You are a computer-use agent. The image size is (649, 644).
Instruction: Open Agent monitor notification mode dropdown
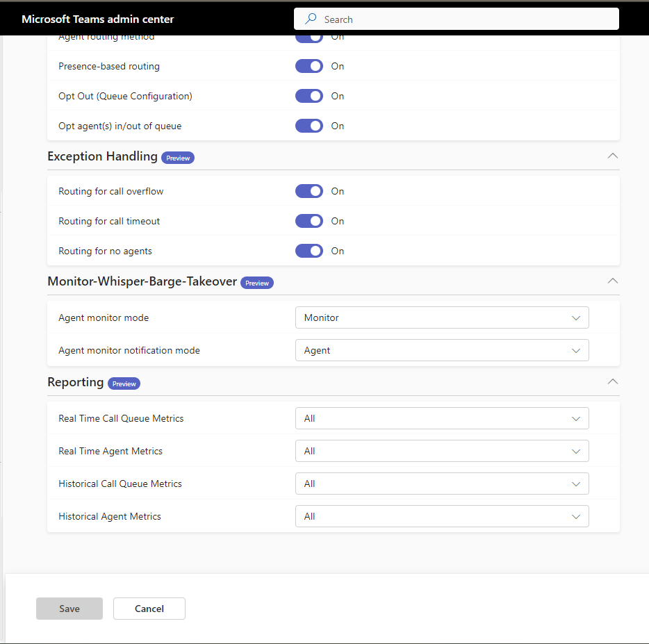[442, 350]
